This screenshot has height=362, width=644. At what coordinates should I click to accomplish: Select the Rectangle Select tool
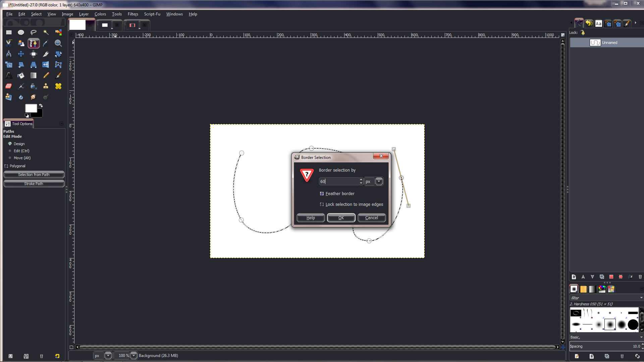click(x=9, y=33)
